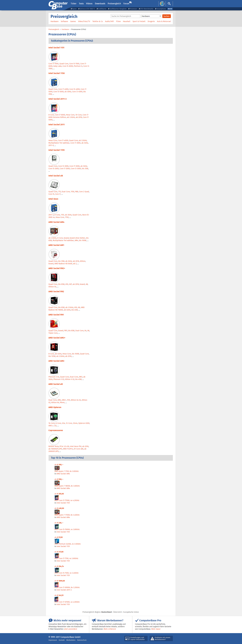This screenshot has height=644, width=242.
Task: Focus the Suche im Preisvergleich field
Action: (x=125, y=16)
